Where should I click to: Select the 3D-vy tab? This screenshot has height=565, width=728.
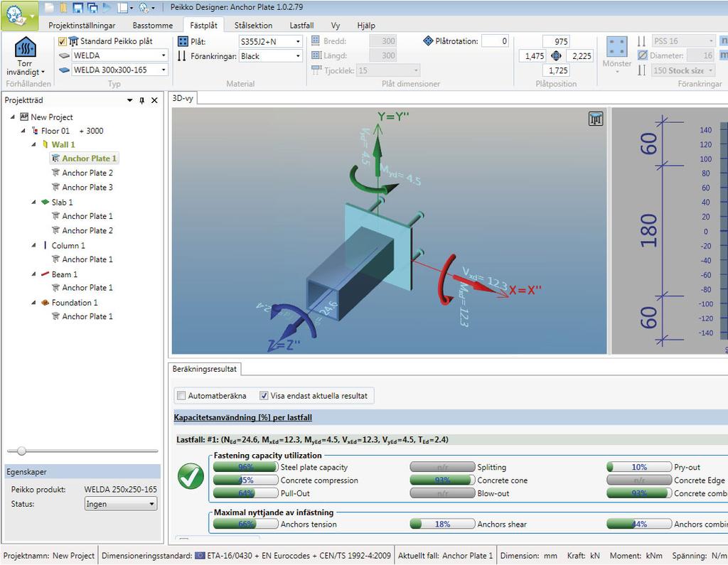[x=183, y=98]
